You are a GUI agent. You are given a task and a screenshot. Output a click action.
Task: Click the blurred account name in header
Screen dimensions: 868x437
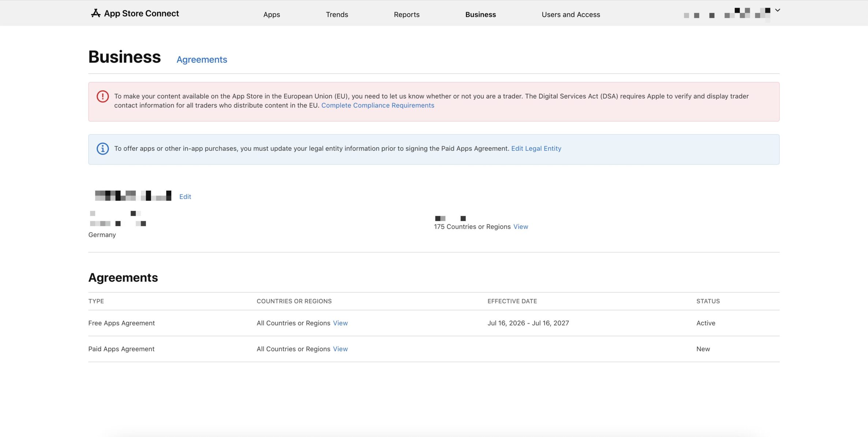(727, 14)
